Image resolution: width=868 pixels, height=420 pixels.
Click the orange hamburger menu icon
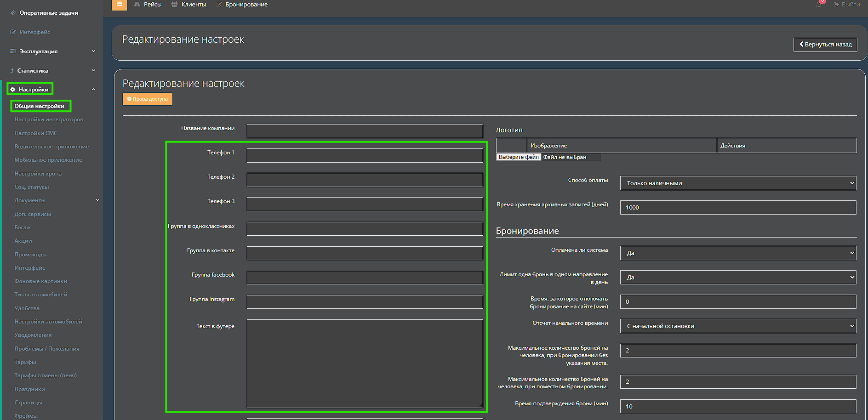120,5
